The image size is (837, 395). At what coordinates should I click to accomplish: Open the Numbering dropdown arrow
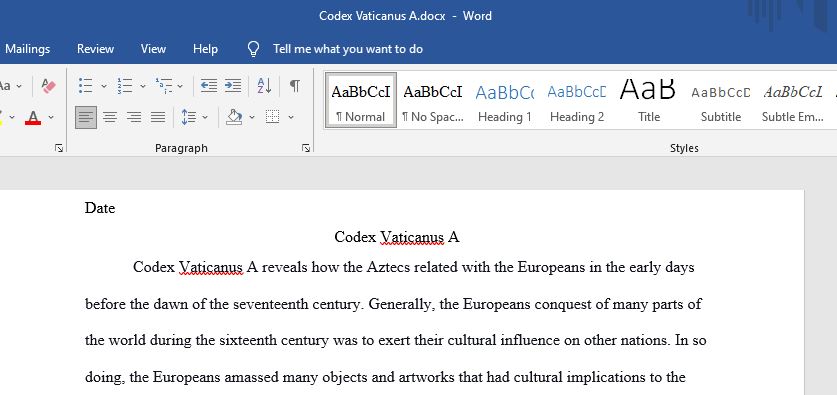coord(143,86)
